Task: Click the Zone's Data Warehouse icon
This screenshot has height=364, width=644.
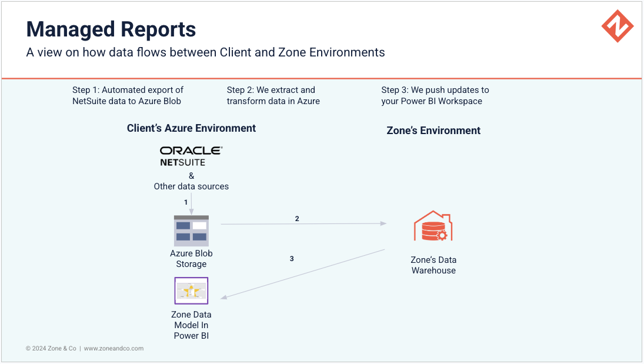Action: pyautogui.click(x=433, y=226)
